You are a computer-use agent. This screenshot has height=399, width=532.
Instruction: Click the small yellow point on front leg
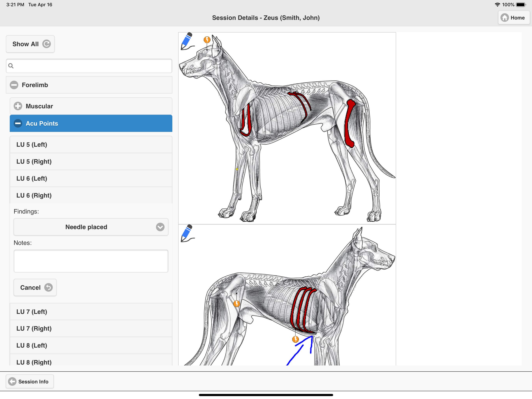click(237, 169)
